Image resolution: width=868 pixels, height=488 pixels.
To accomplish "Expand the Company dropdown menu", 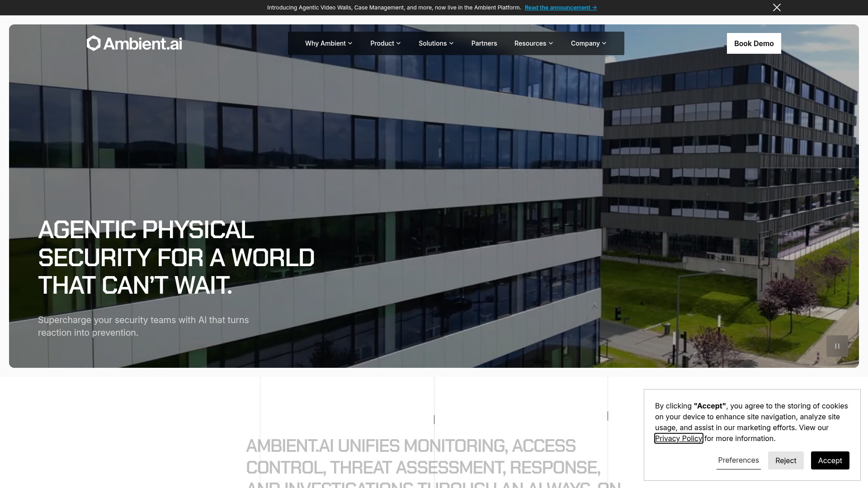I will [x=588, y=43].
